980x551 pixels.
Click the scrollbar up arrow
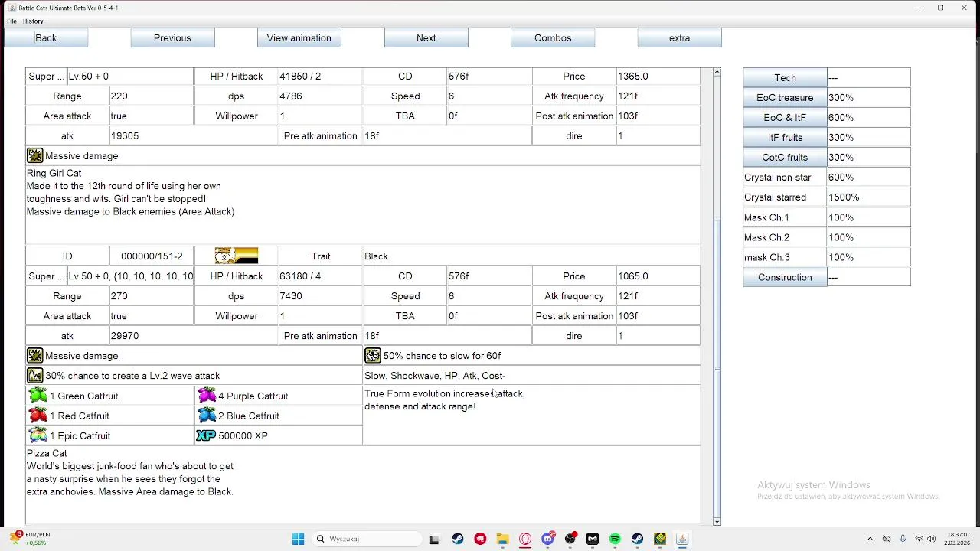coord(717,72)
